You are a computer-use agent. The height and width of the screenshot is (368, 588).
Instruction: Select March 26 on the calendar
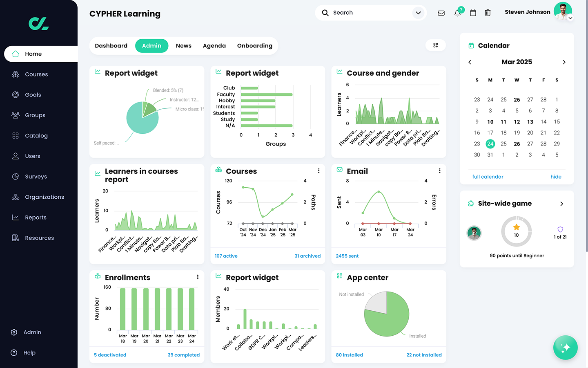(517, 144)
